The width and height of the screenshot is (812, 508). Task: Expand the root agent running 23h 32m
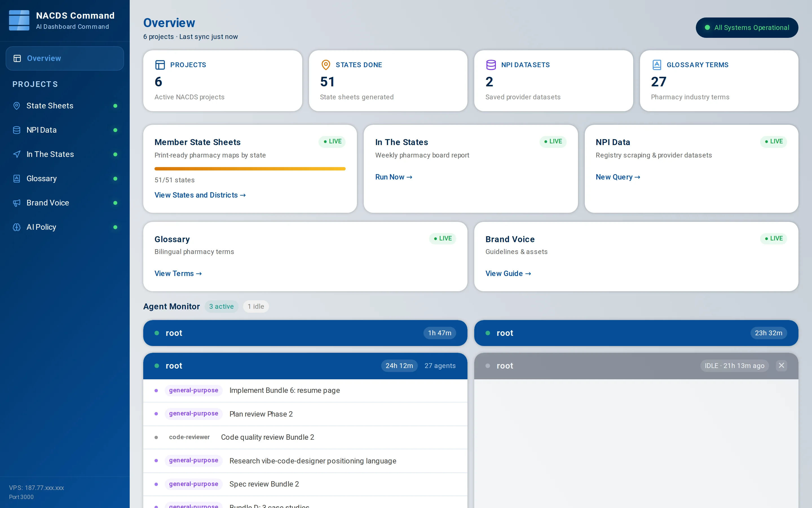(636, 333)
